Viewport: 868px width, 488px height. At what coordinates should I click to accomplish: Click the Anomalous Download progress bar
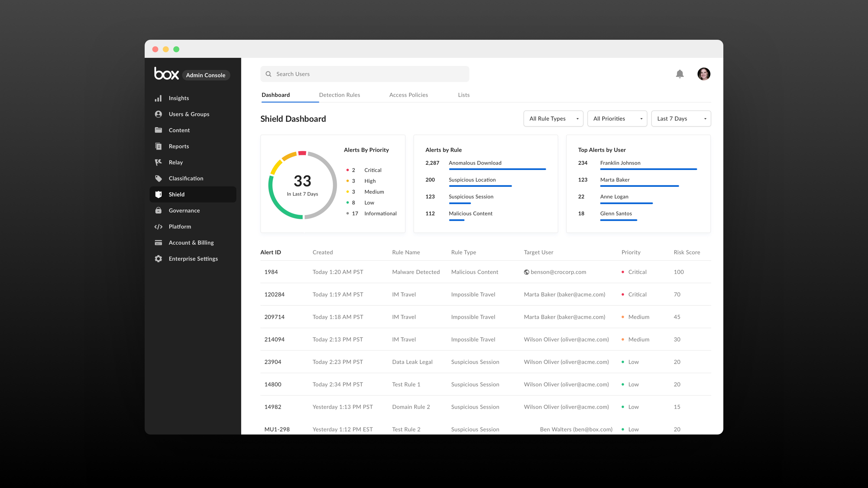click(497, 169)
